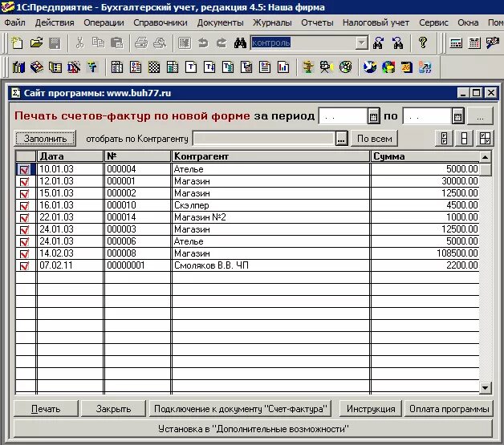Click the find next binoculars icon
The width and height of the screenshot is (504, 445).
[x=378, y=42]
